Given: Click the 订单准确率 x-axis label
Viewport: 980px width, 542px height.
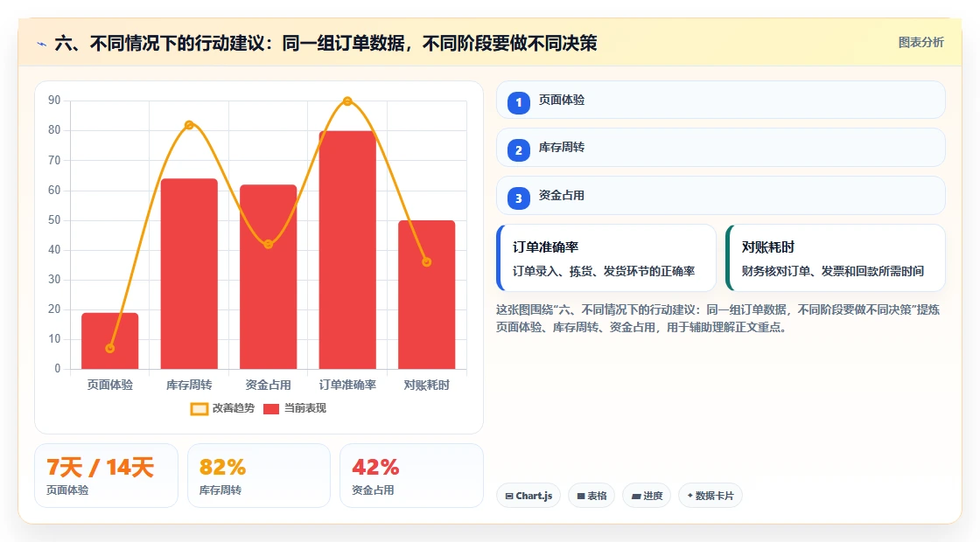Looking at the screenshot, I should tap(347, 386).
